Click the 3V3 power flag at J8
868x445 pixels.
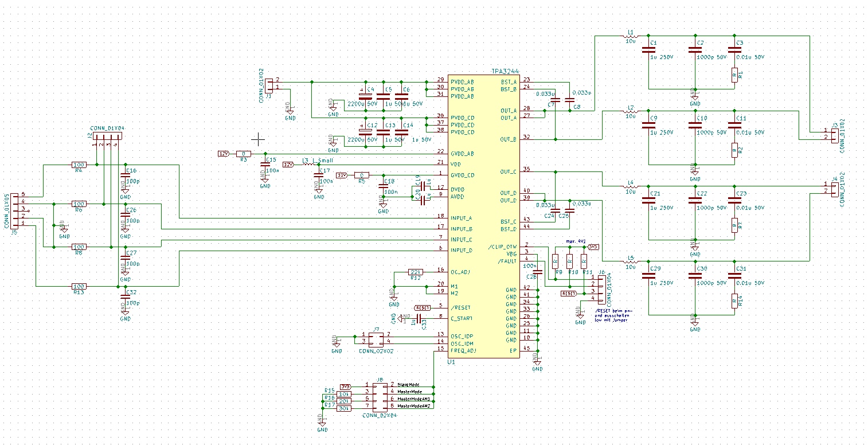pyautogui.click(x=346, y=386)
